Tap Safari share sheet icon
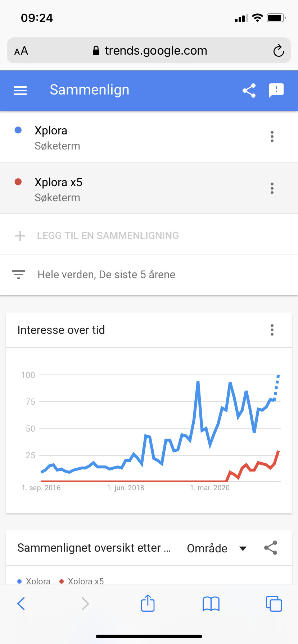The height and width of the screenshot is (644, 298). pyautogui.click(x=148, y=603)
